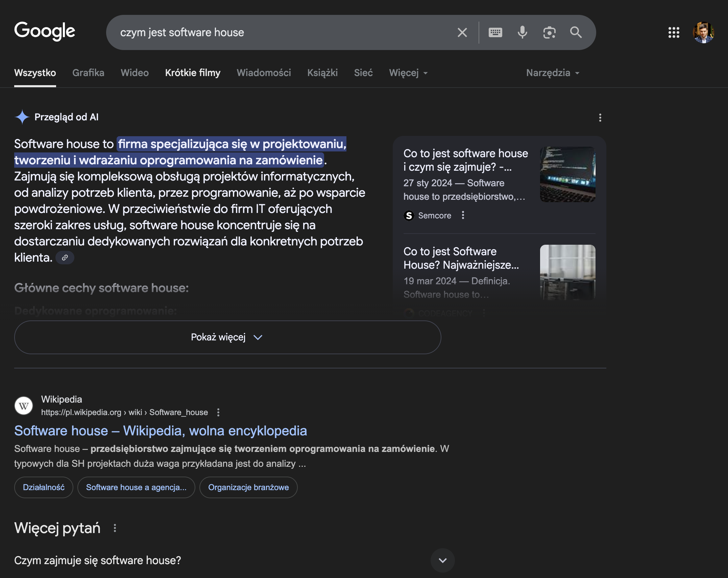Screen dimensions: 728x578
Task: Click the Wikipedia favicon
Action: [x=24, y=406]
